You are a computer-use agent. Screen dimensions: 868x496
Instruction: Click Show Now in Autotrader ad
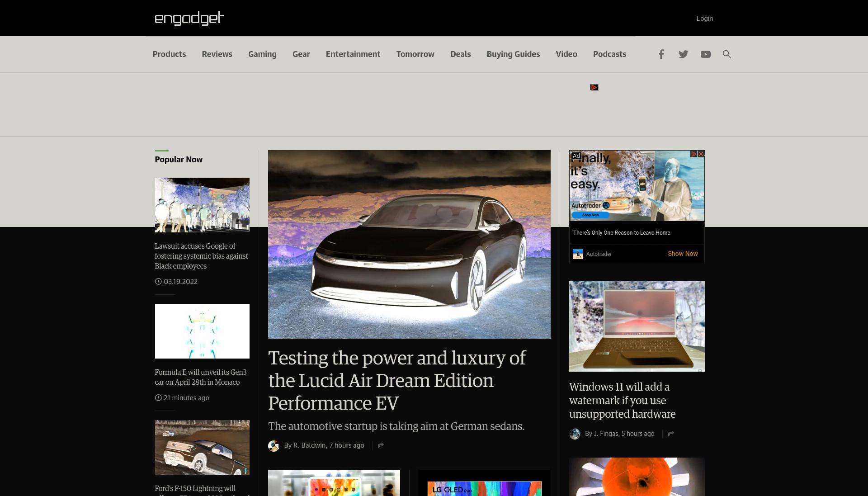coord(683,254)
